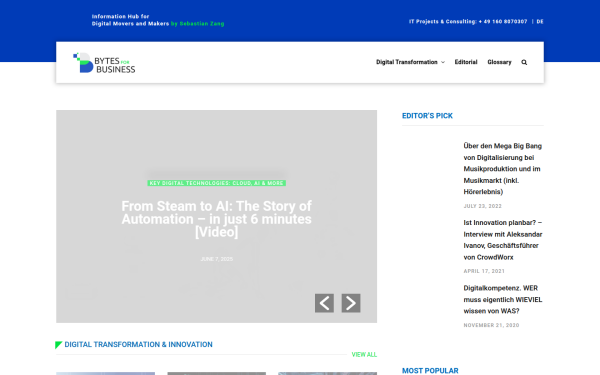The height and width of the screenshot is (375, 600).
Task: Expand the Digital Transformation menu
Action: (x=410, y=62)
